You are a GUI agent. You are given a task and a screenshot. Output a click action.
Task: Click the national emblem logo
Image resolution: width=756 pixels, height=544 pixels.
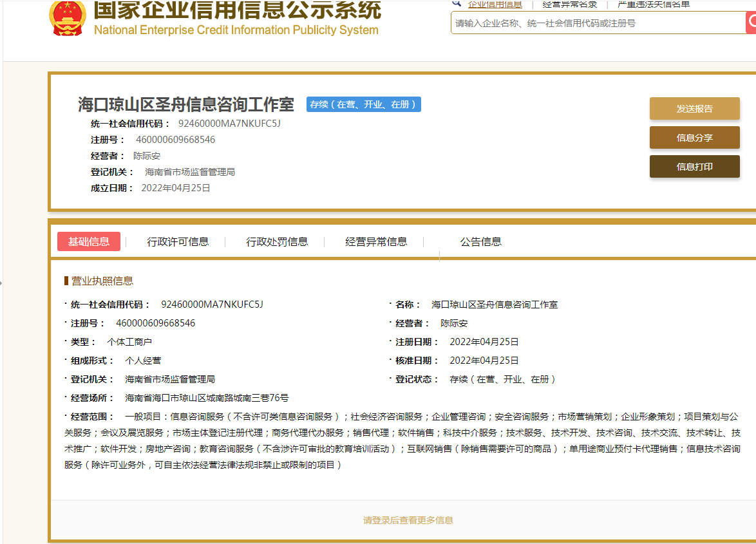(x=68, y=18)
